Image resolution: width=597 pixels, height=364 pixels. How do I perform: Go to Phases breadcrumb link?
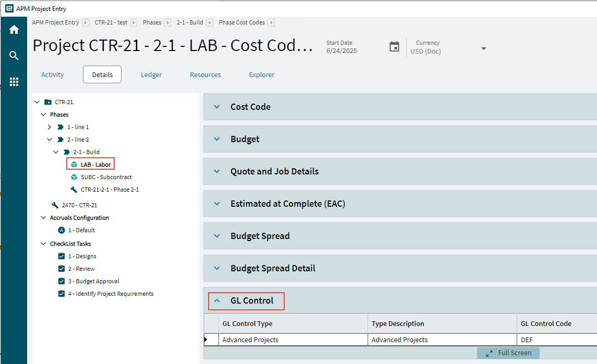[152, 22]
